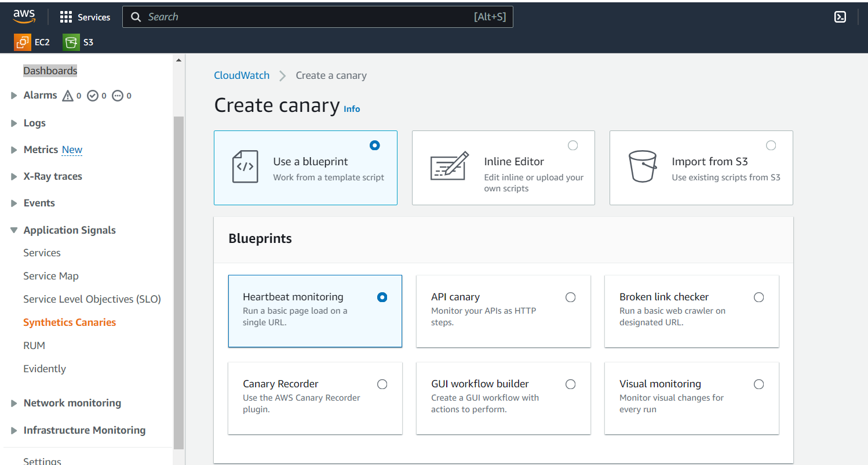
Task: Expand the Network monitoring section arrow
Action: point(14,404)
